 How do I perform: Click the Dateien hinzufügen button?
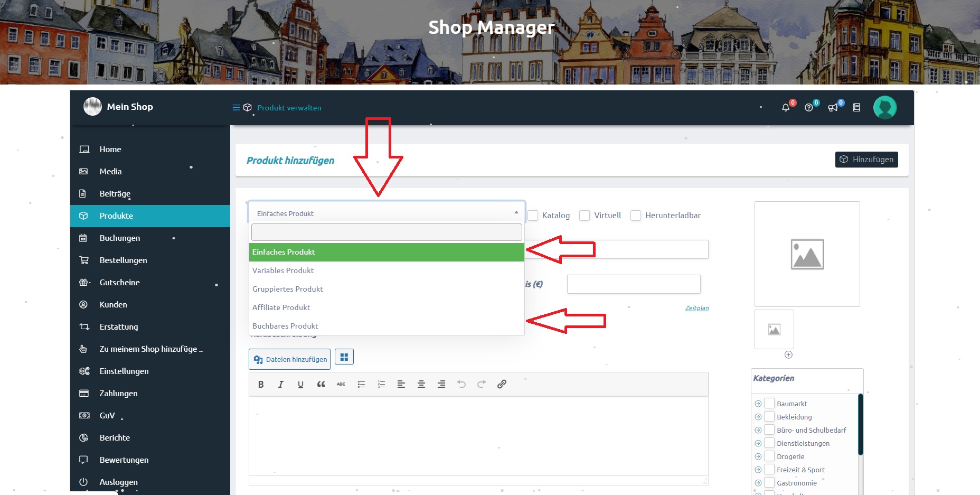[x=289, y=359]
